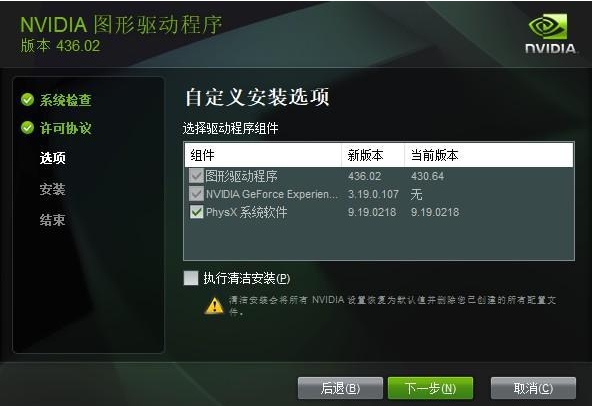Select the 选项 step in sidebar
592x406 pixels.
point(53,158)
